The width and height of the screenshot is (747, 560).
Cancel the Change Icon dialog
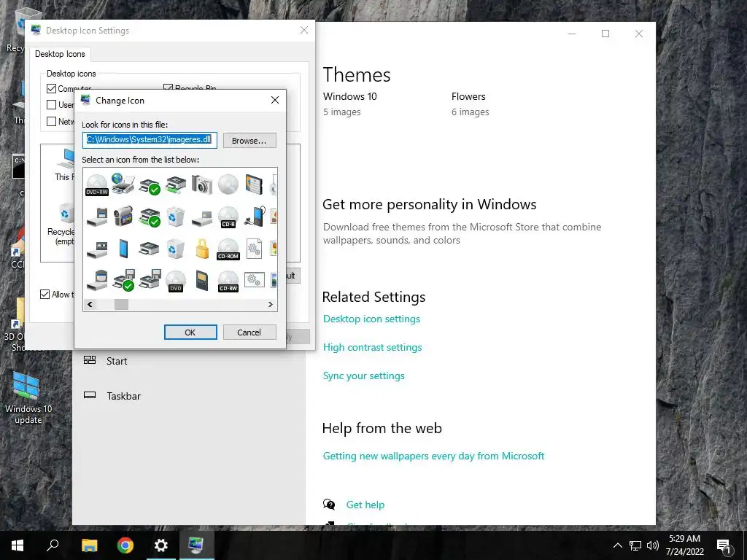click(x=249, y=332)
